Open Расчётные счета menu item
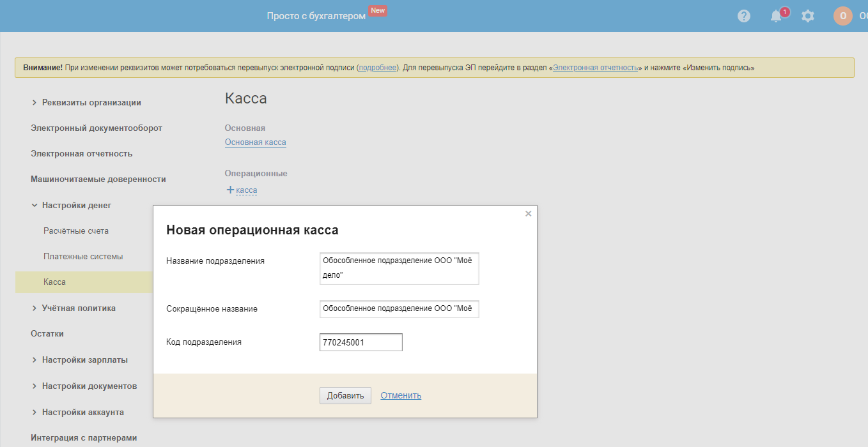This screenshot has height=447, width=868. tap(76, 231)
